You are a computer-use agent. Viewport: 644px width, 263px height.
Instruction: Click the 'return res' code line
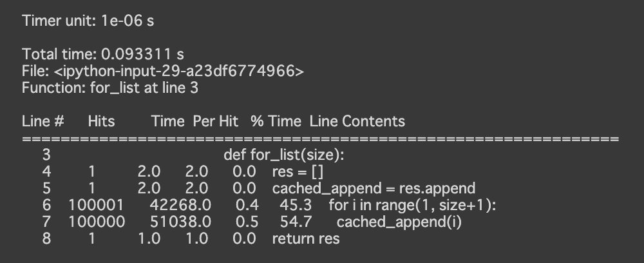pyautogui.click(x=306, y=239)
